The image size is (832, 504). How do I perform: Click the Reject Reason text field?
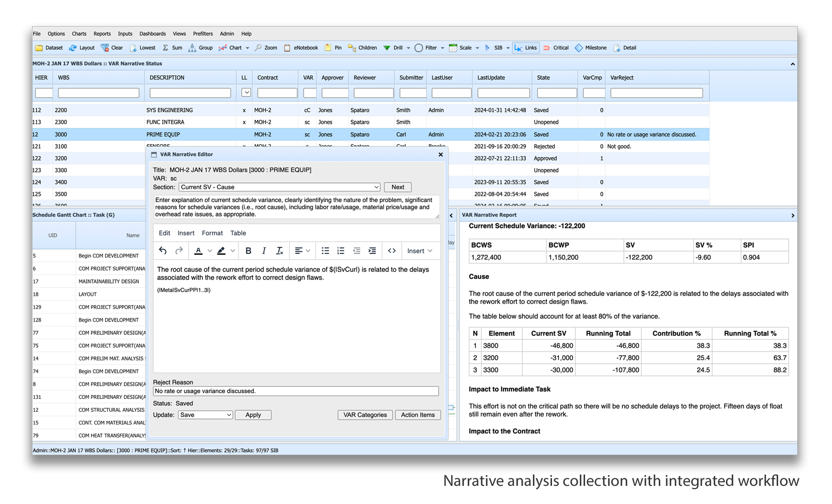pos(295,391)
